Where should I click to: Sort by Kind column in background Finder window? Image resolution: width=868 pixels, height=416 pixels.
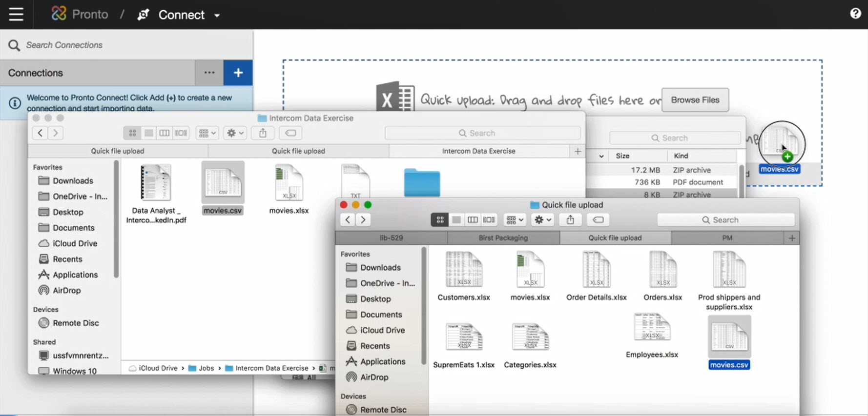pyautogui.click(x=702, y=156)
